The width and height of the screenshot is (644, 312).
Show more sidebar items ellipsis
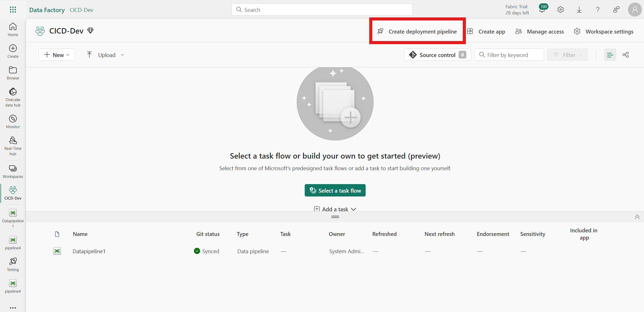tap(13, 308)
